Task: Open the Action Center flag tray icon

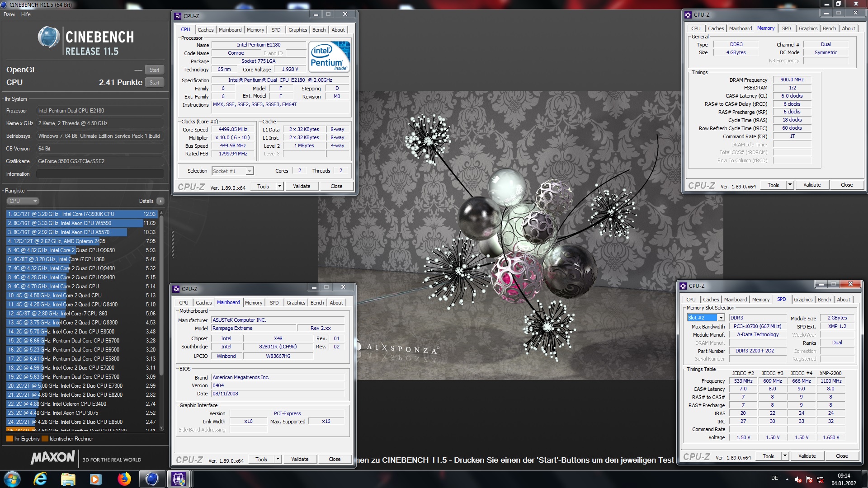Action: coord(809,479)
